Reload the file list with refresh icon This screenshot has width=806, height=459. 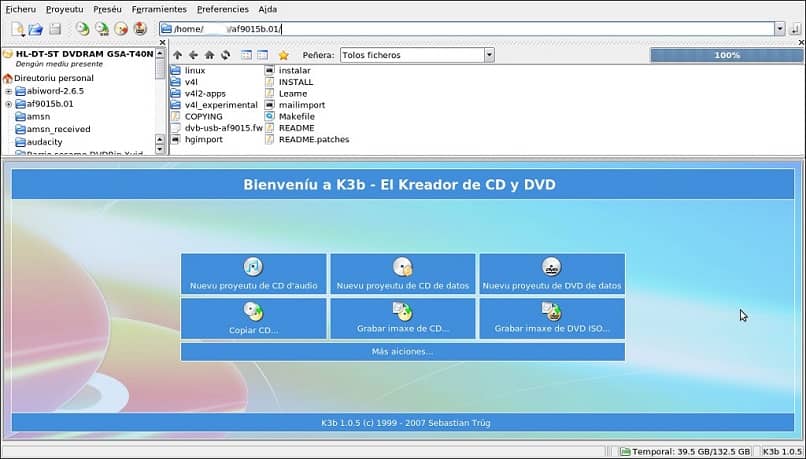pyautogui.click(x=225, y=55)
